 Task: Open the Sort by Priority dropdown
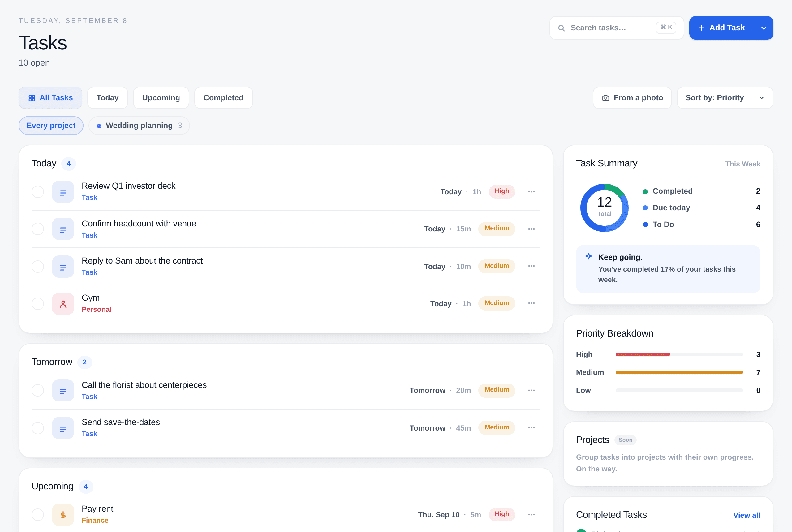click(725, 98)
